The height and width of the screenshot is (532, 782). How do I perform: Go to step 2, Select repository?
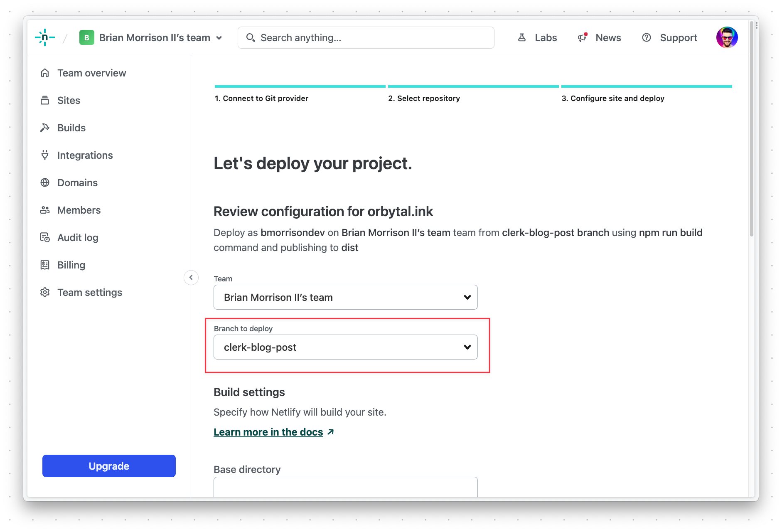tap(424, 98)
